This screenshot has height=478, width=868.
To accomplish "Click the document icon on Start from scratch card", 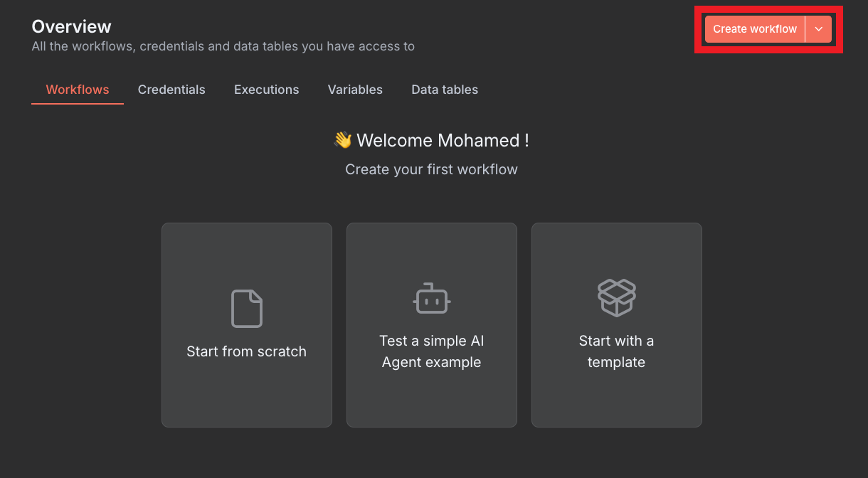I will click(x=246, y=308).
